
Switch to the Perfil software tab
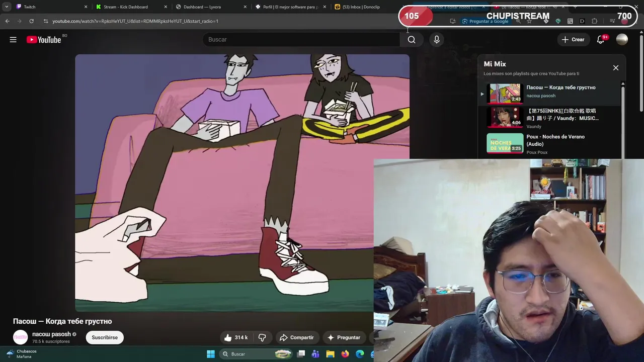click(291, 7)
